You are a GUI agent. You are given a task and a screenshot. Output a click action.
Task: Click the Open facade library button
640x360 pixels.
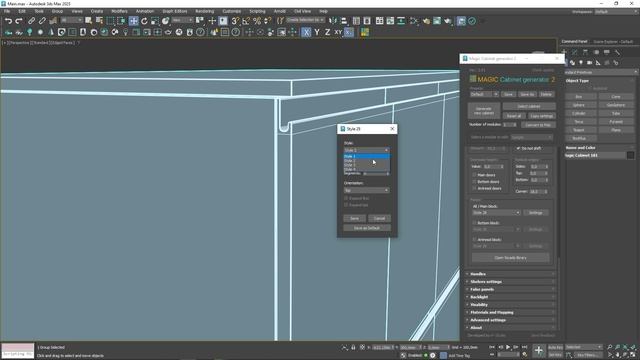click(x=510, y=258)
